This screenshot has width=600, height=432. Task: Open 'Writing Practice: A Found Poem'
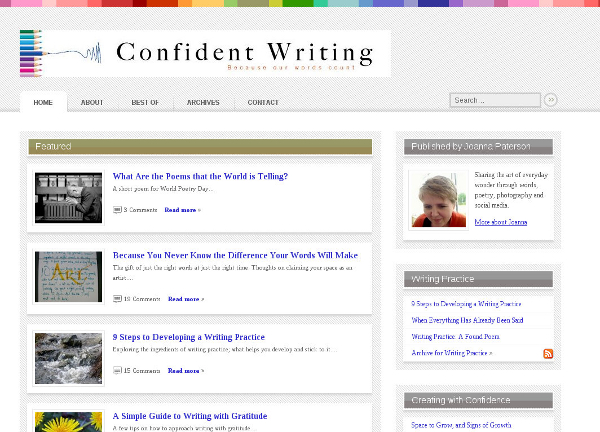click(x=455, y=337)
